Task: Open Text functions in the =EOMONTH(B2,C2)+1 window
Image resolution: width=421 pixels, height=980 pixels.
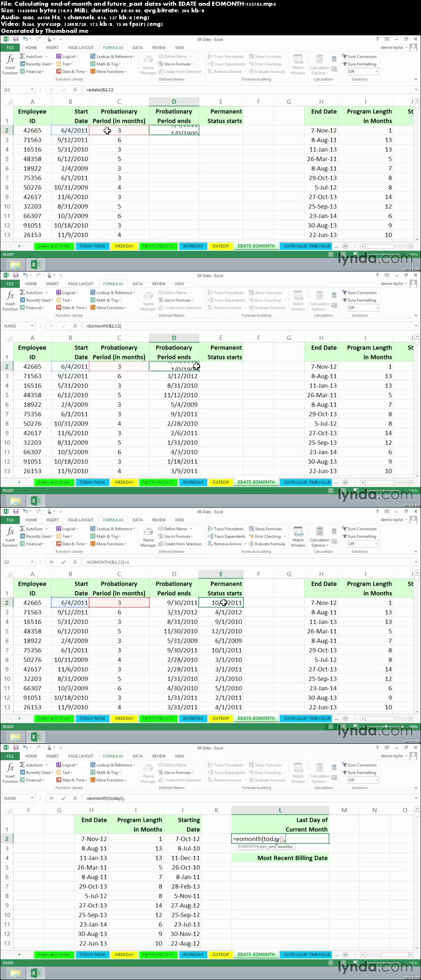Action: 64,536
